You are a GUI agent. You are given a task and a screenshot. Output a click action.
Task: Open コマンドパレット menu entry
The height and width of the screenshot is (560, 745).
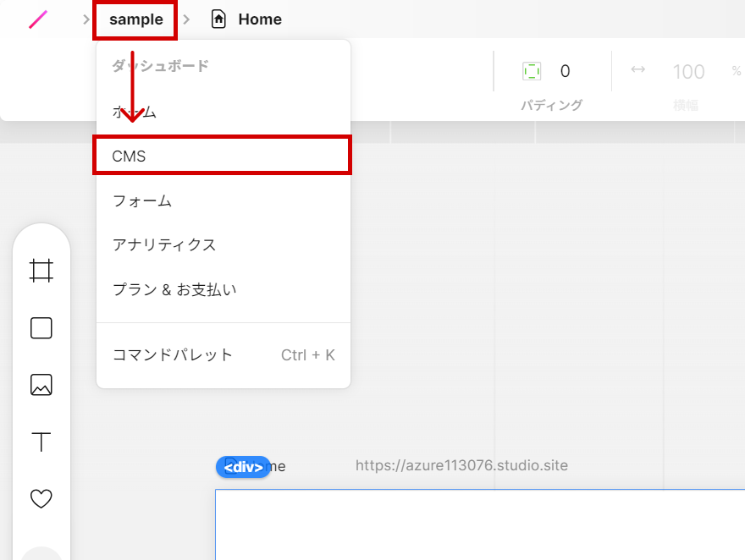[x=173, y=354]
